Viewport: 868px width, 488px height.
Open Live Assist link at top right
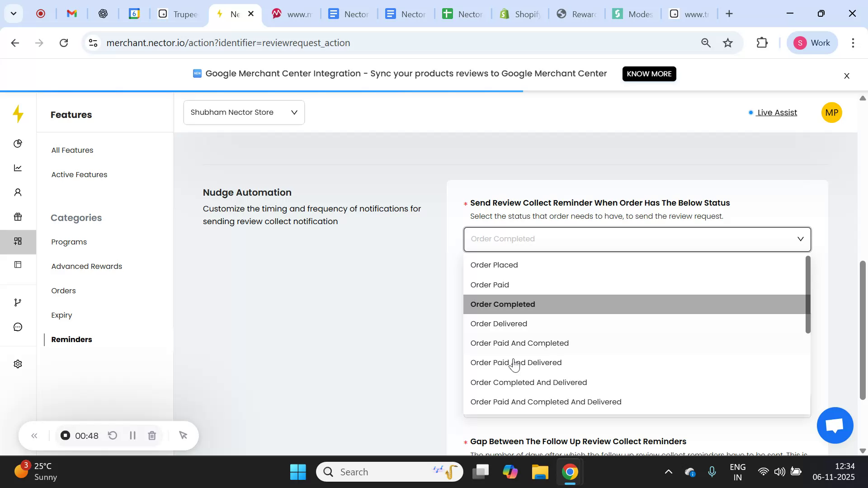(777, 113)
